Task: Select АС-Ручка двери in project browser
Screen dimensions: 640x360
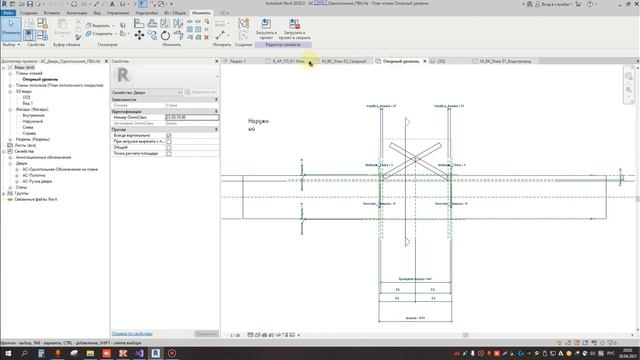Action: tap(37, 182)
